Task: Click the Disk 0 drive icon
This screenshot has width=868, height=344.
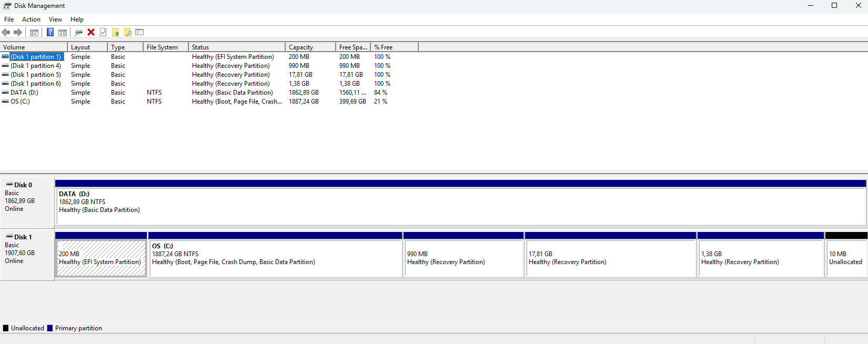Action: point(9,185)
